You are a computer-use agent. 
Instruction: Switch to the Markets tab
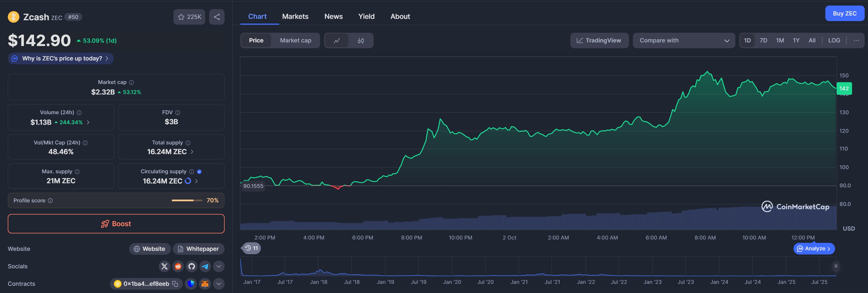(295, 17)
